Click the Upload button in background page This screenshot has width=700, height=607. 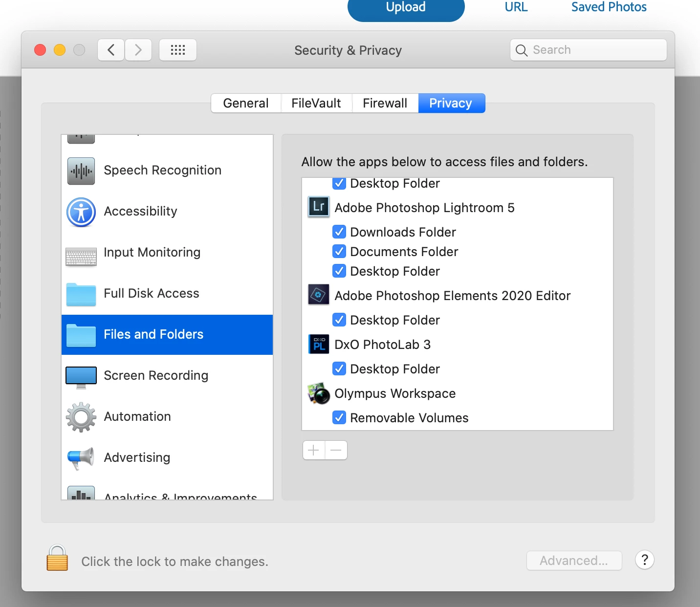click(406, 9)
